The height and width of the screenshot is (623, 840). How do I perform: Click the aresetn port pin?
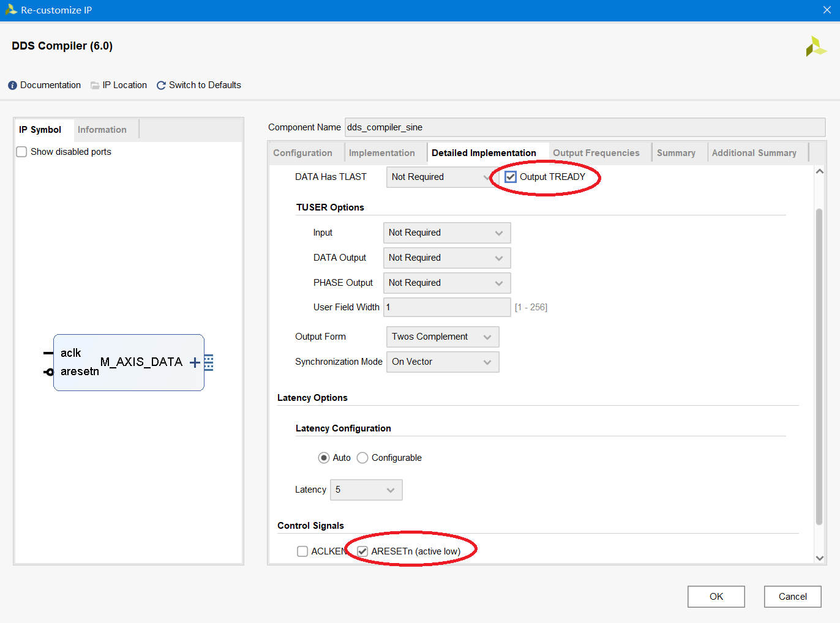[x=48, y=372]
